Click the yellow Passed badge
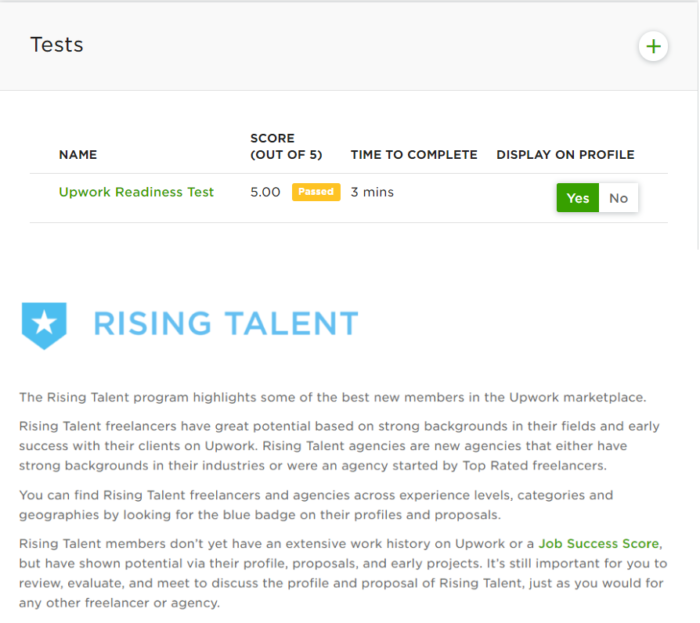The height and width of the screenshot is (623, 700). [316, 192]
